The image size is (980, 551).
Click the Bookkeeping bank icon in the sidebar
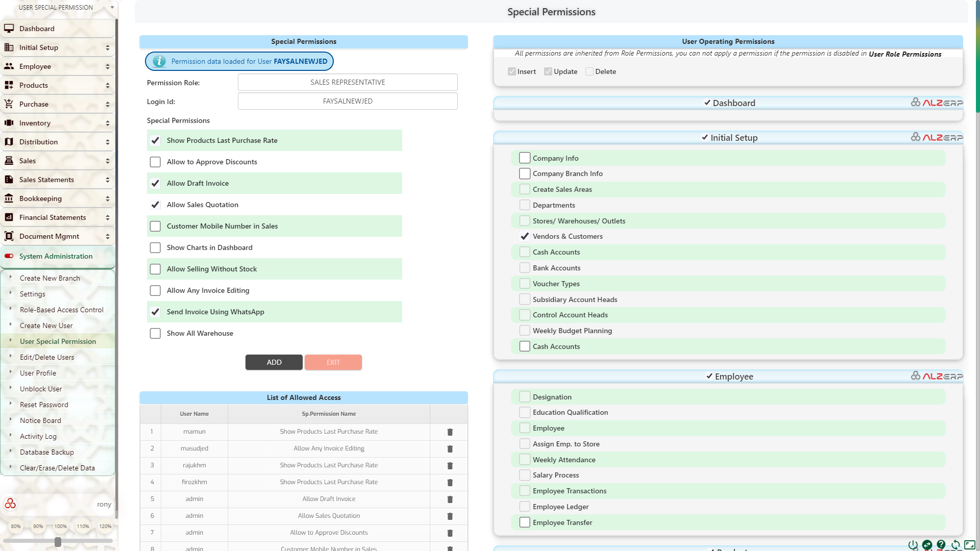coord(9,198)
